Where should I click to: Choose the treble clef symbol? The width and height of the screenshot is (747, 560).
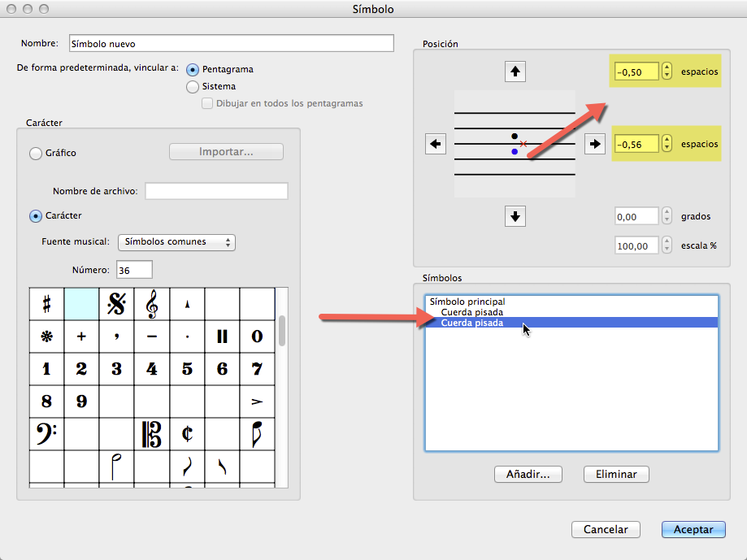(152, 304)
